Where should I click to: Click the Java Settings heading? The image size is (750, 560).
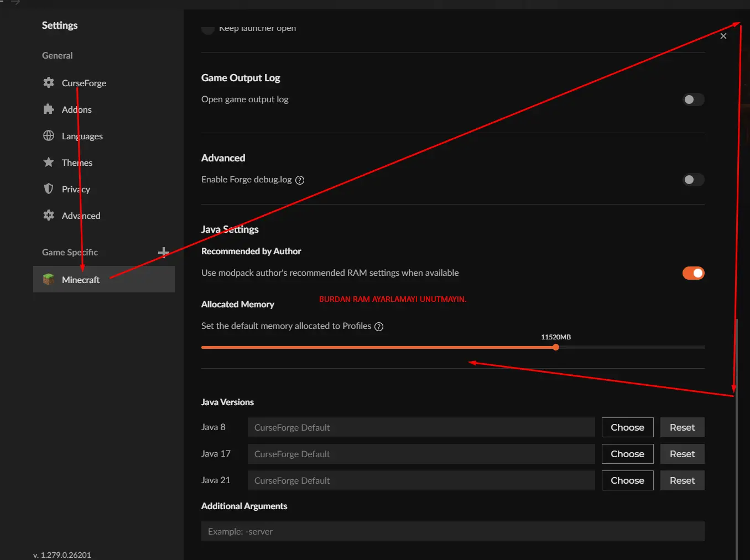pyautogui.click(x=230, y=229)
